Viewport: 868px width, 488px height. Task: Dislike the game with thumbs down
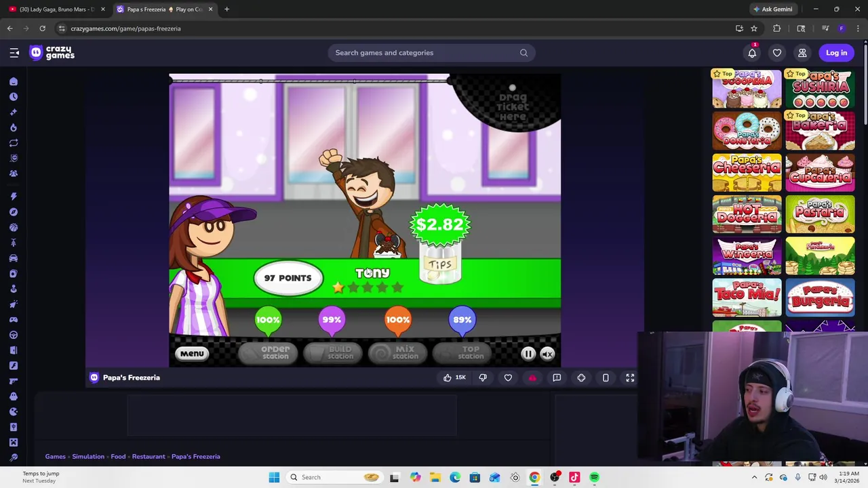pyautogui.click(x=483, y=378)
